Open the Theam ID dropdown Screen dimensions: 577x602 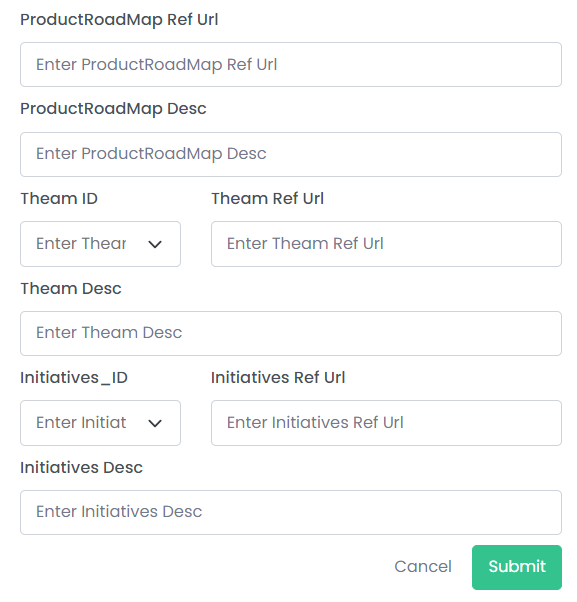click(x=100, y=244)
